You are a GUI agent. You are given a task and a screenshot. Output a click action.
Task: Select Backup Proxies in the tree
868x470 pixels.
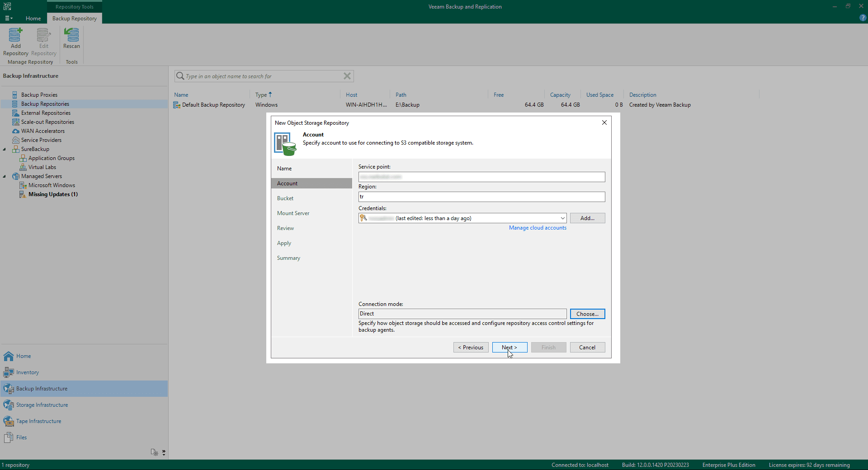39,95
